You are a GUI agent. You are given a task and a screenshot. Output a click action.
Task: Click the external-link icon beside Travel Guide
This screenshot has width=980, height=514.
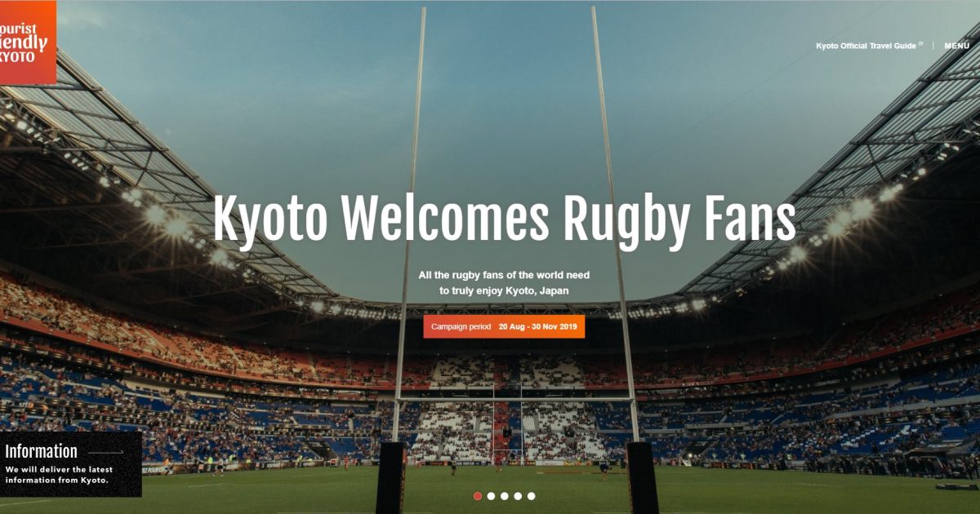[921, 45]
